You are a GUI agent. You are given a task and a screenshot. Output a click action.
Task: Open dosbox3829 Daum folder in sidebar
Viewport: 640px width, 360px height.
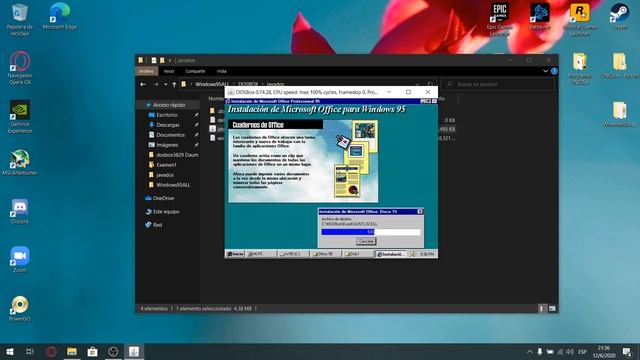click(177, 155)
